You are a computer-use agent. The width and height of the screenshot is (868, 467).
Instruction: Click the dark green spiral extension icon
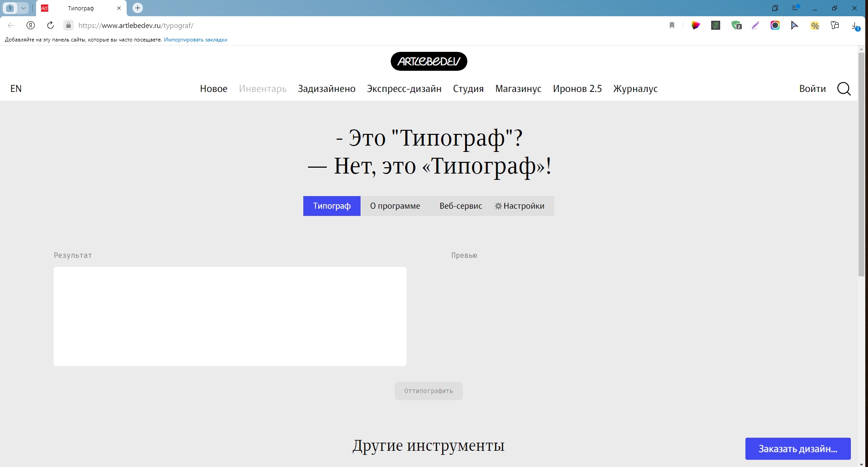click(716, 25)
